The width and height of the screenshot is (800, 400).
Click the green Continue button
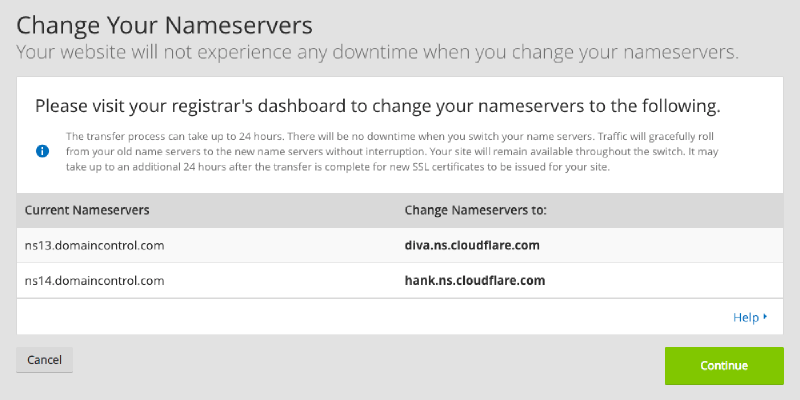[724, 366]
